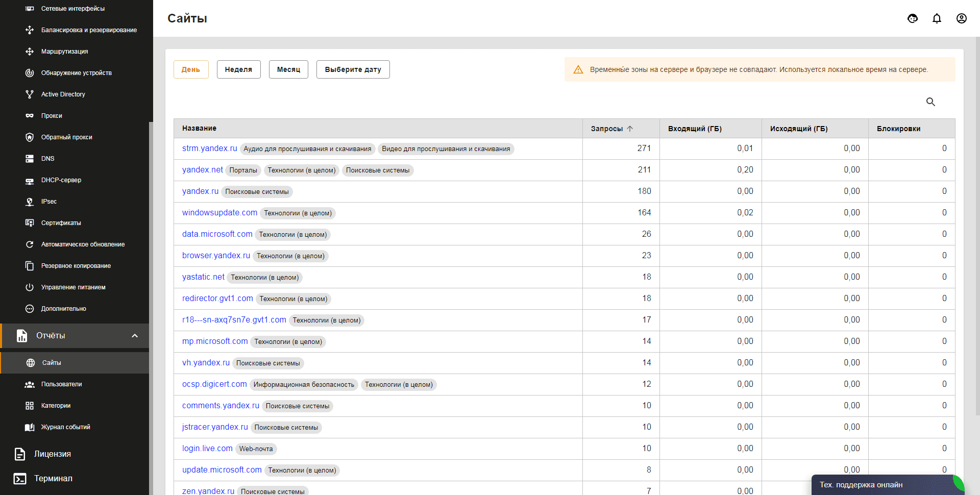980x495 pixels.
Task: Open the Выберите дату date picker
Action: point(353,69)
